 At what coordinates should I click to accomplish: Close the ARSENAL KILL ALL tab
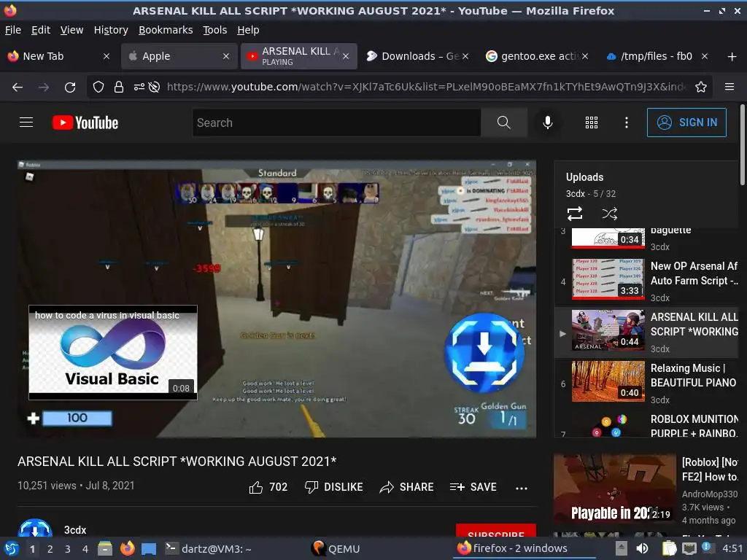point(346,56)
